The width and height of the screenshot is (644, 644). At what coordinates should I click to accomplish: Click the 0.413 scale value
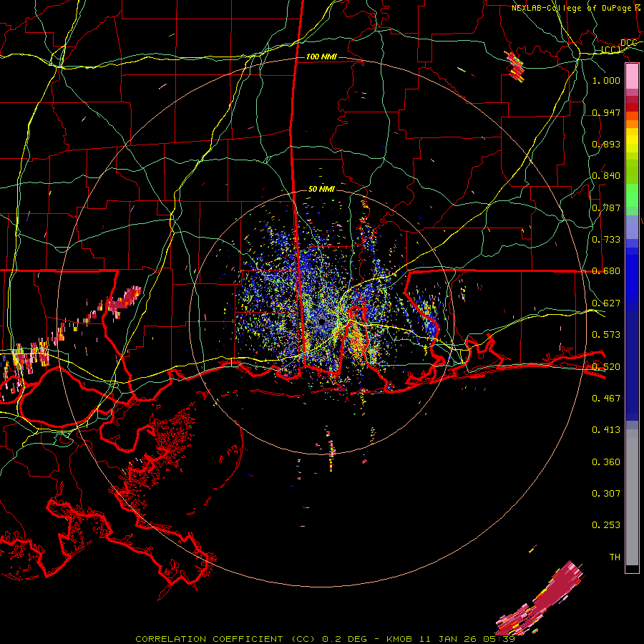(x=606, y=430)
